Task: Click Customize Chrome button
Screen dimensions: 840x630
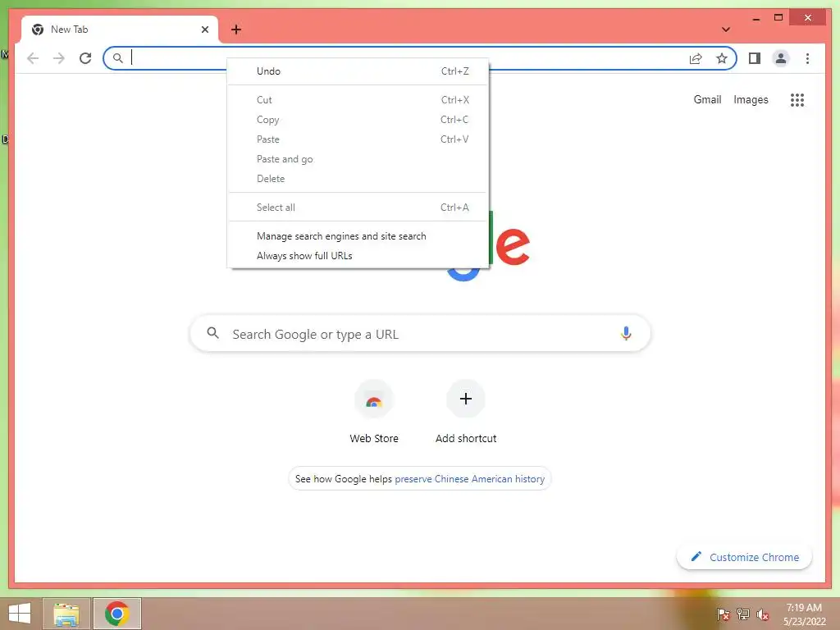Action: pyautogui.click(x=745, y=557)
